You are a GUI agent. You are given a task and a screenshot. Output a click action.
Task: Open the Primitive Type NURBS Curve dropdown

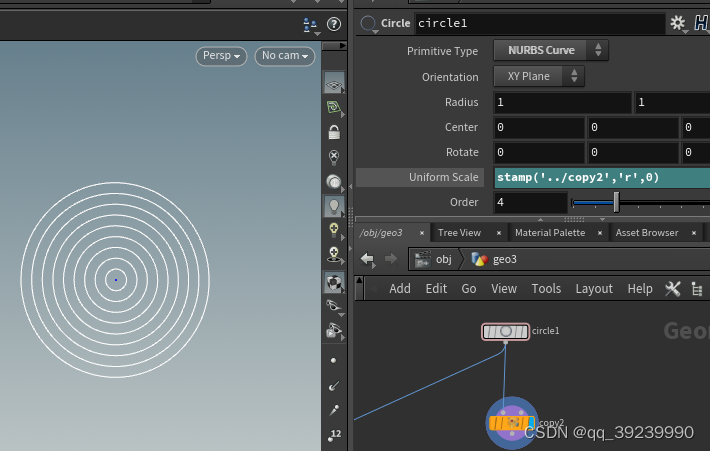(x=551, y=50)
